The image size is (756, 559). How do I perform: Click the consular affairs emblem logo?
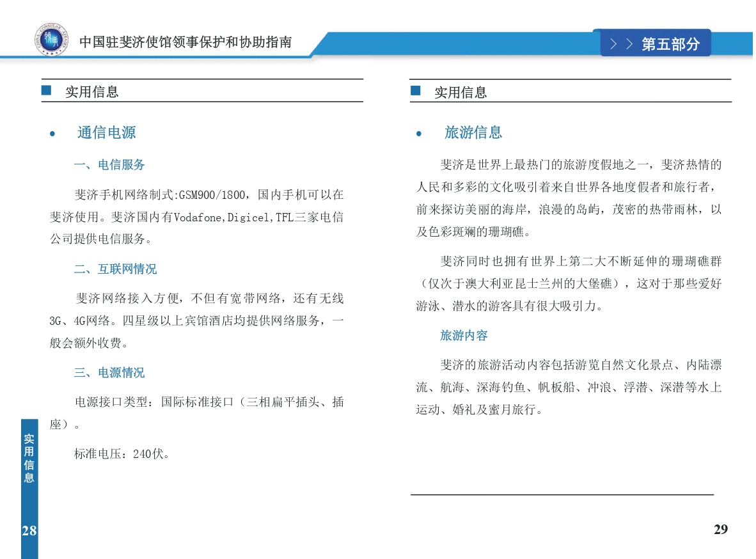(51, 40)
